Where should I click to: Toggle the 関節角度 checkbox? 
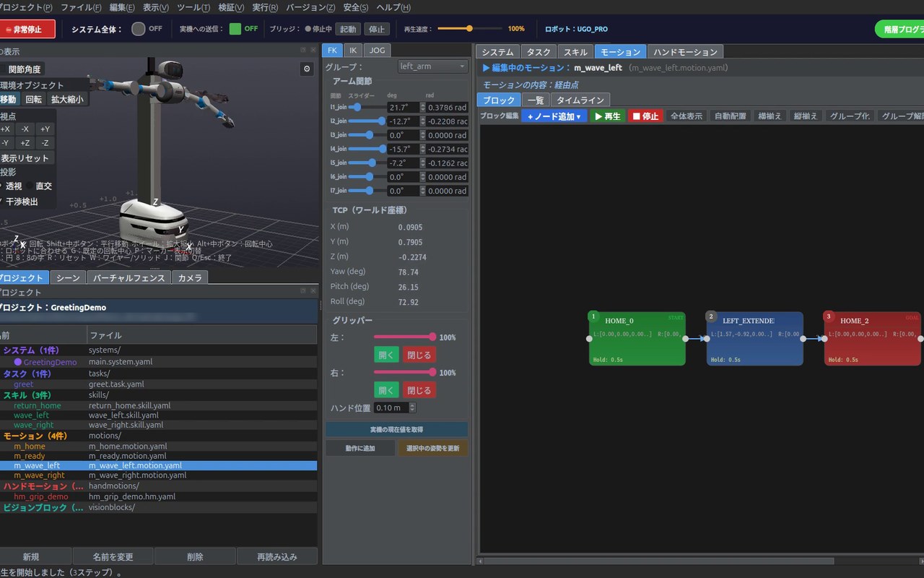pyautogui.click(x=22, y=69)
